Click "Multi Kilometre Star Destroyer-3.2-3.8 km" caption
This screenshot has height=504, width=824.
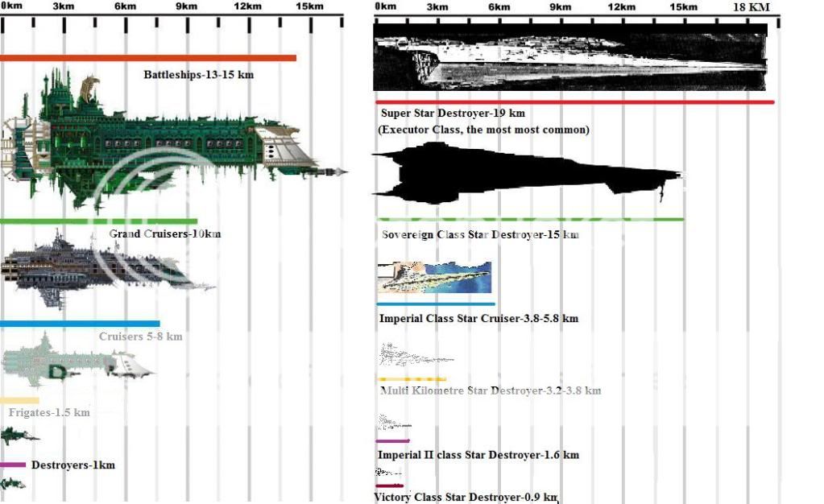pos(491,390)
